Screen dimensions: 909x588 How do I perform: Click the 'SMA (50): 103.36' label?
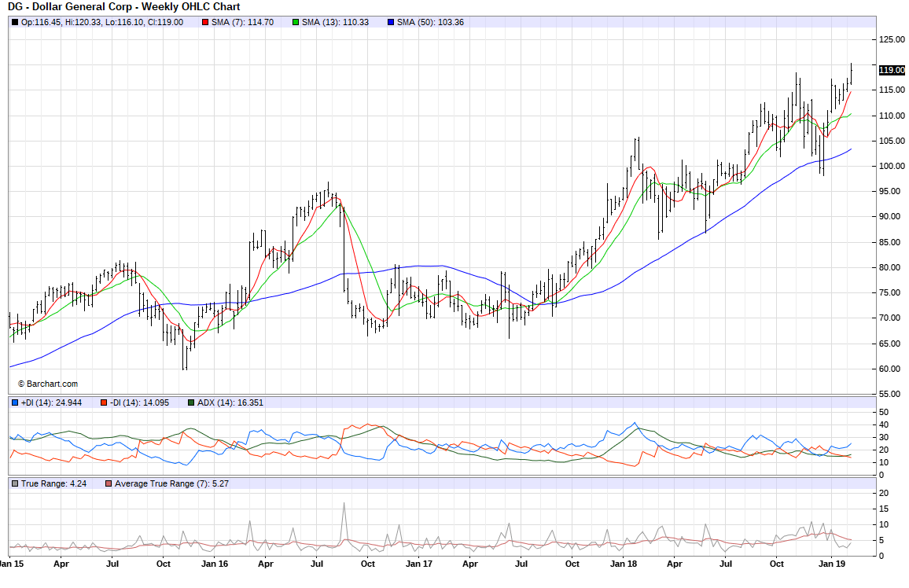coord(430,23)
